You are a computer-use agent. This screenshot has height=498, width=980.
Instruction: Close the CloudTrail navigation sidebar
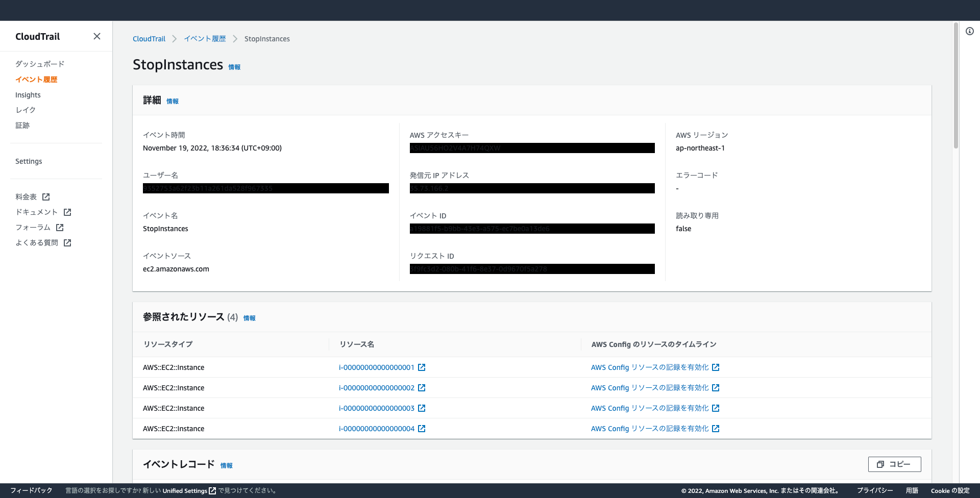(97, 36)
